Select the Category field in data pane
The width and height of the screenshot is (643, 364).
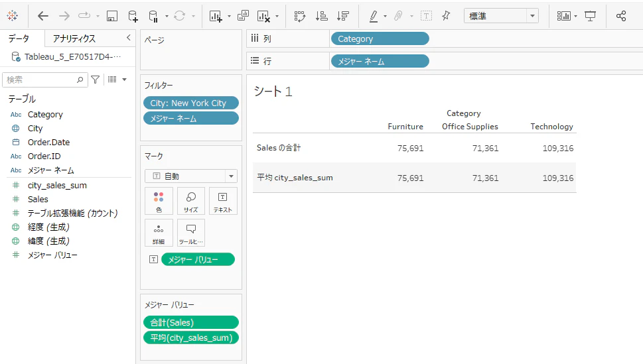pyautogui.click(x=45, y=114)
